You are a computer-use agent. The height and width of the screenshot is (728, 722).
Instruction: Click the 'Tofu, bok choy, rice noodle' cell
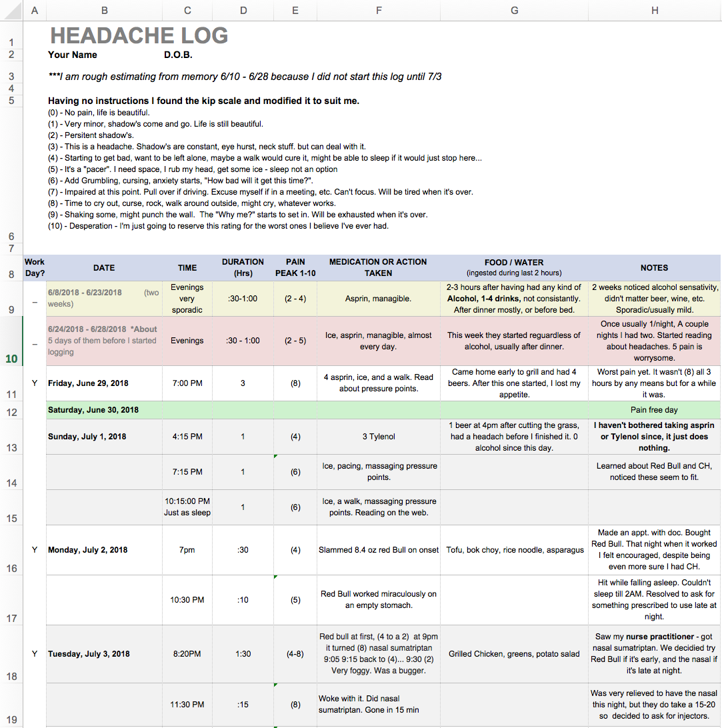(x=514, y=550)
